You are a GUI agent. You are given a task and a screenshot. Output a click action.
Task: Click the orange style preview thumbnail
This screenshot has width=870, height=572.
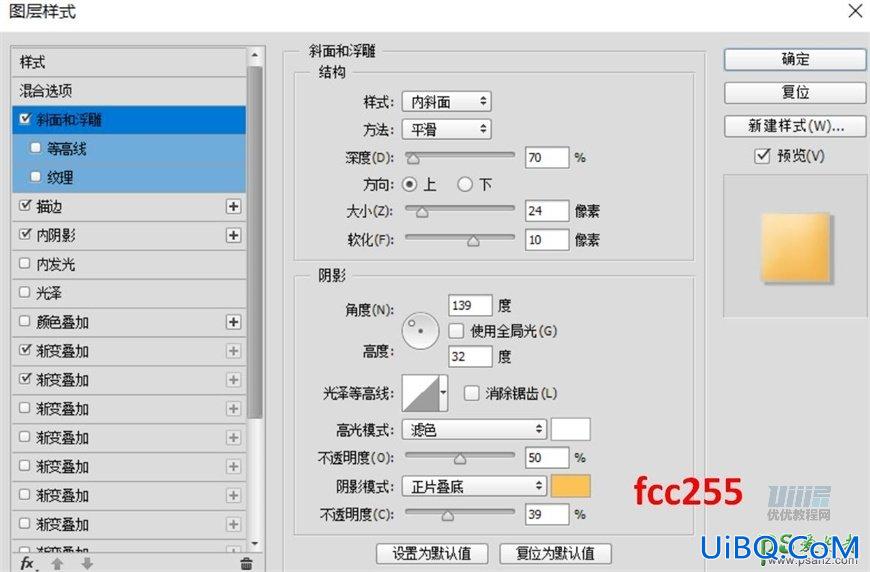click(x=796, y=248)
